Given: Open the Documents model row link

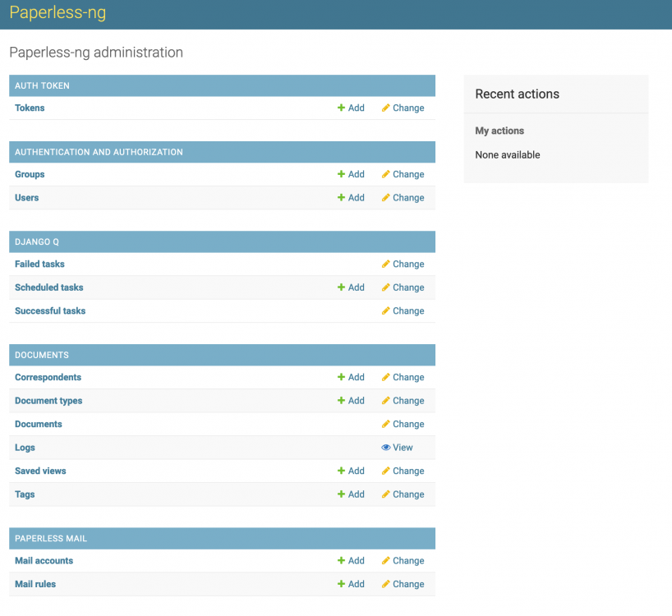Looking at the screenshot, I should [x=38, y=424].
